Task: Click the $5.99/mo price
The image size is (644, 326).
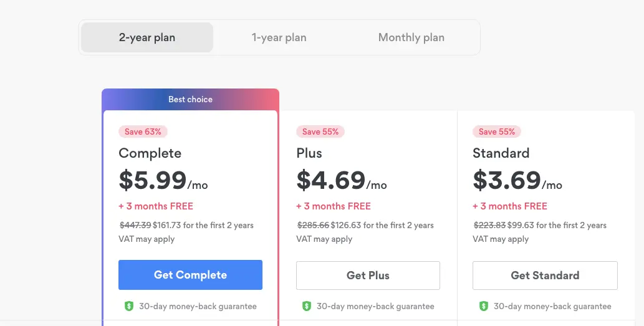Action: [163, 180]
